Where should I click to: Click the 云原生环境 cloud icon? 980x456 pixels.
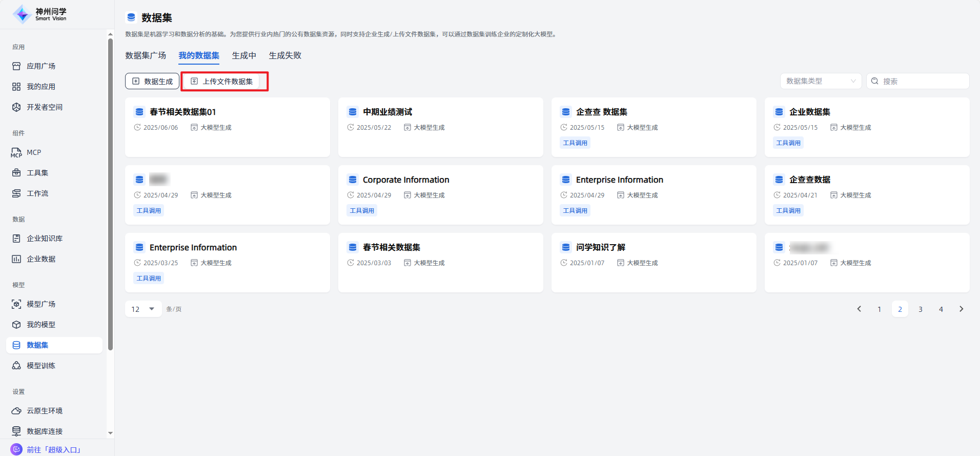16,411
